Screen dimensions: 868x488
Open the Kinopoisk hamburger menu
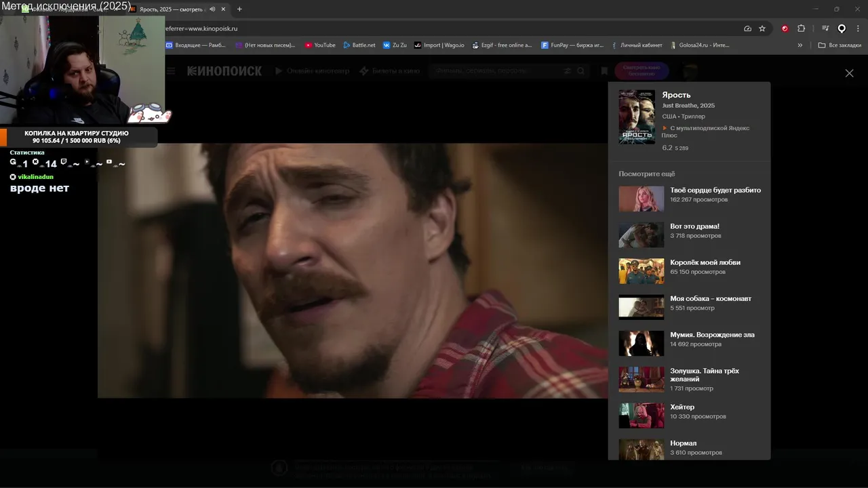[170, 70]
